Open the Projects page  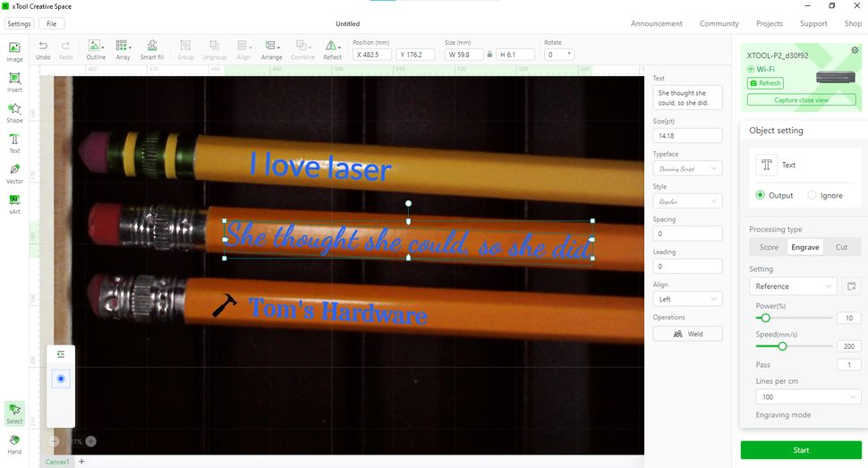click(x=770, y=24)
